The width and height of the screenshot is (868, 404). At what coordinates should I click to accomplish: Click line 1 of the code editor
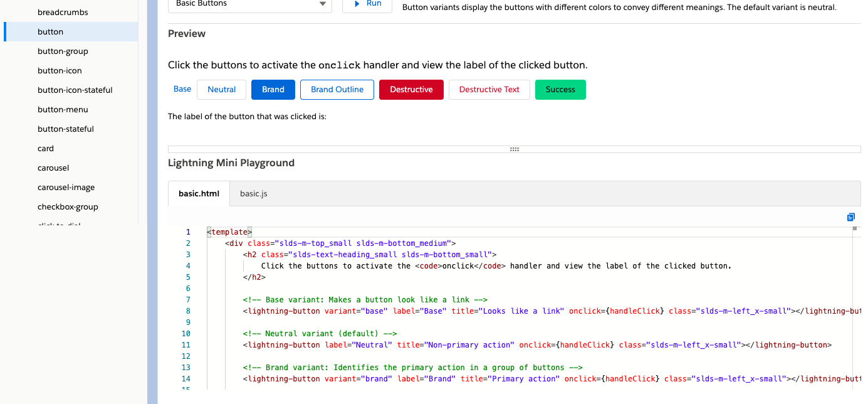(376, 232)
